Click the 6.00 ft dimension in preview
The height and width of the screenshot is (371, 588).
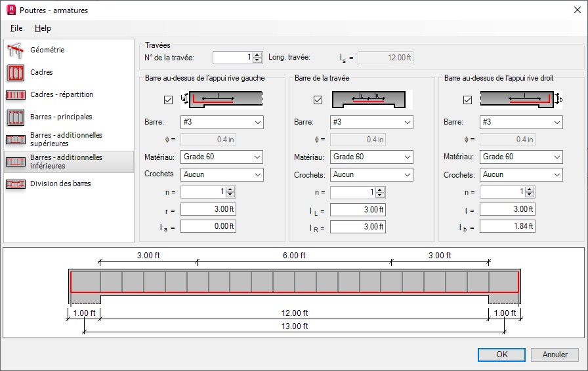294,256
